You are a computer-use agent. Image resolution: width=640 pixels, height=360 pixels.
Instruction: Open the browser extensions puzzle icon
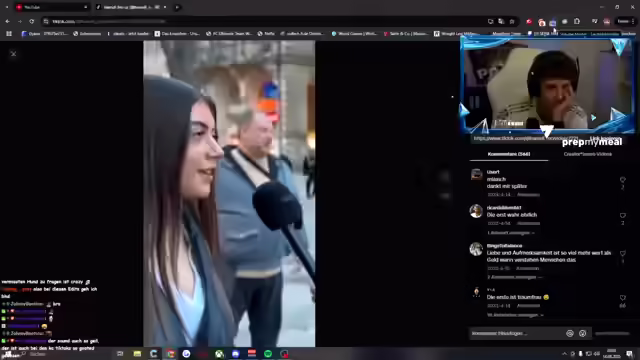point(577,21)
